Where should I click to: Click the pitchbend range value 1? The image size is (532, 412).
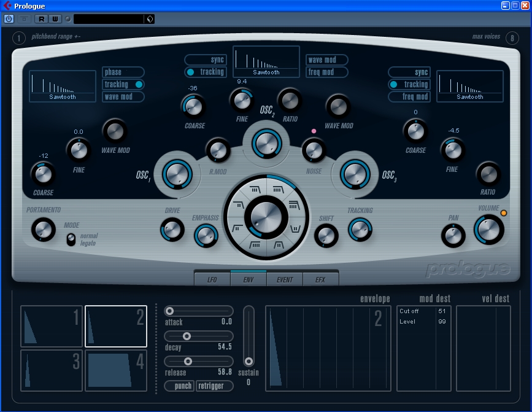pos(19,38)
